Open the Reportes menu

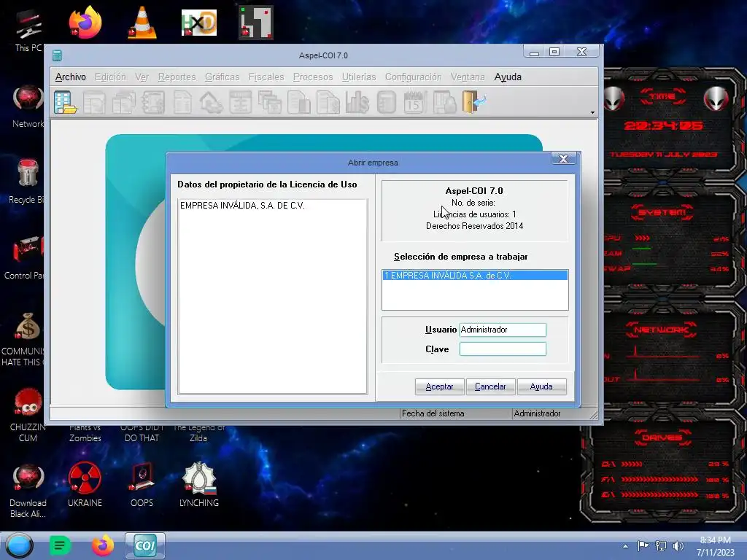(x=177, y=77)
